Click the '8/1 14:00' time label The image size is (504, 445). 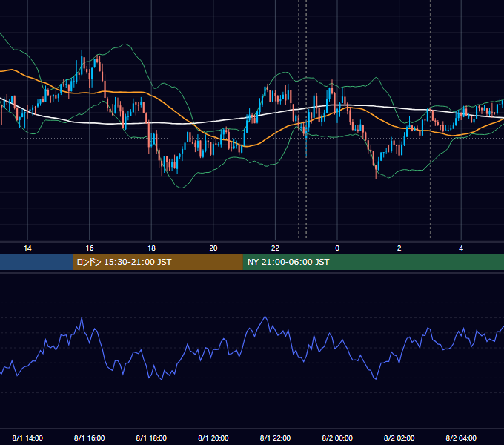pyautogui.click(x=27, y=438)
